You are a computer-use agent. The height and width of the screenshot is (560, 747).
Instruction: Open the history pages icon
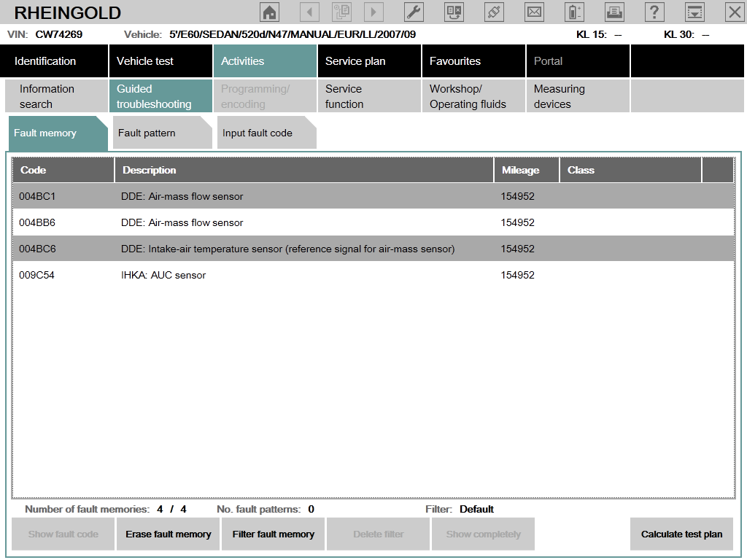pos(341,12)
